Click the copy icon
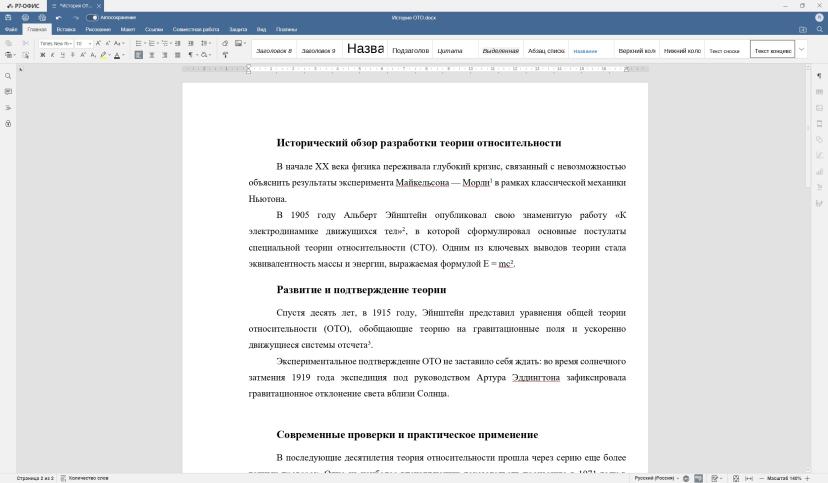The width and height of the screenshot is (828, 483). 8,43
